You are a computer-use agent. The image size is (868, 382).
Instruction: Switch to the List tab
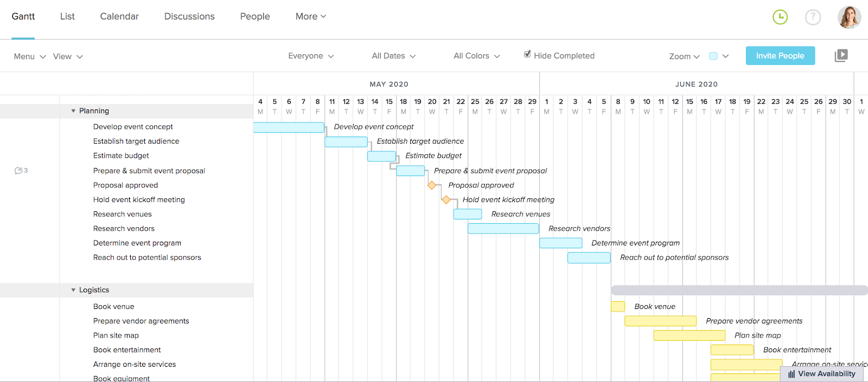[x=67, y=16]
